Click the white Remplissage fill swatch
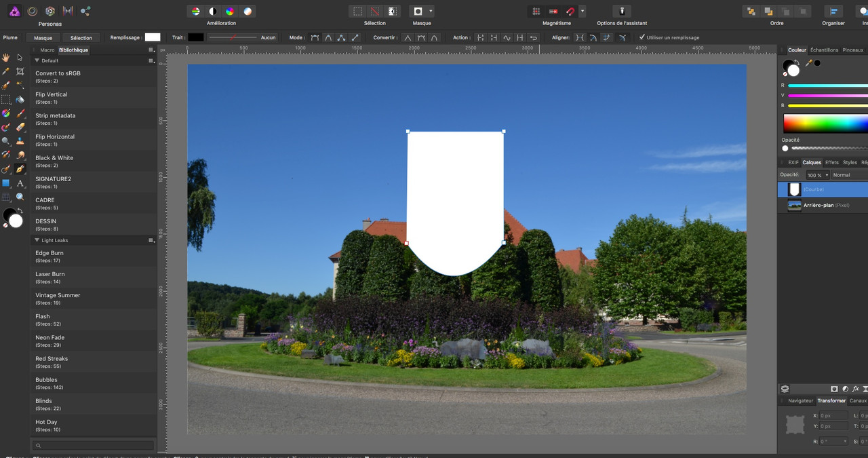The width and height of the screenshot is (868, 458). pos(153,37)
